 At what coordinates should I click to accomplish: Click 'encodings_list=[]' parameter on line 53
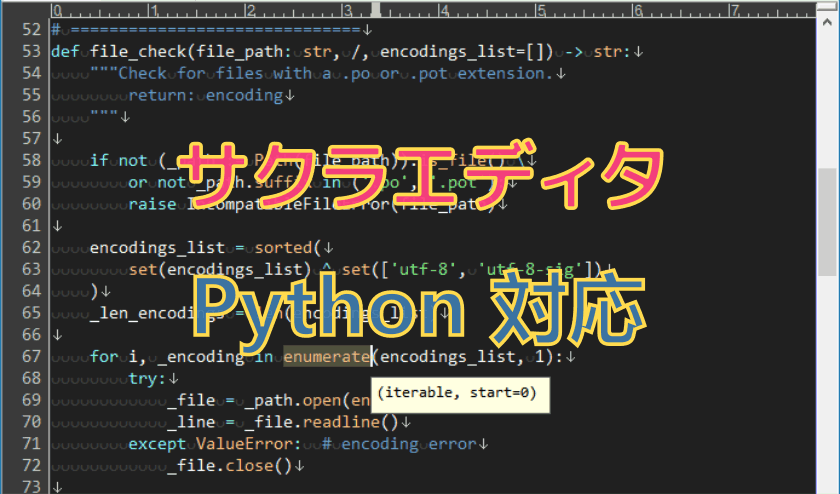pos(466,51)
